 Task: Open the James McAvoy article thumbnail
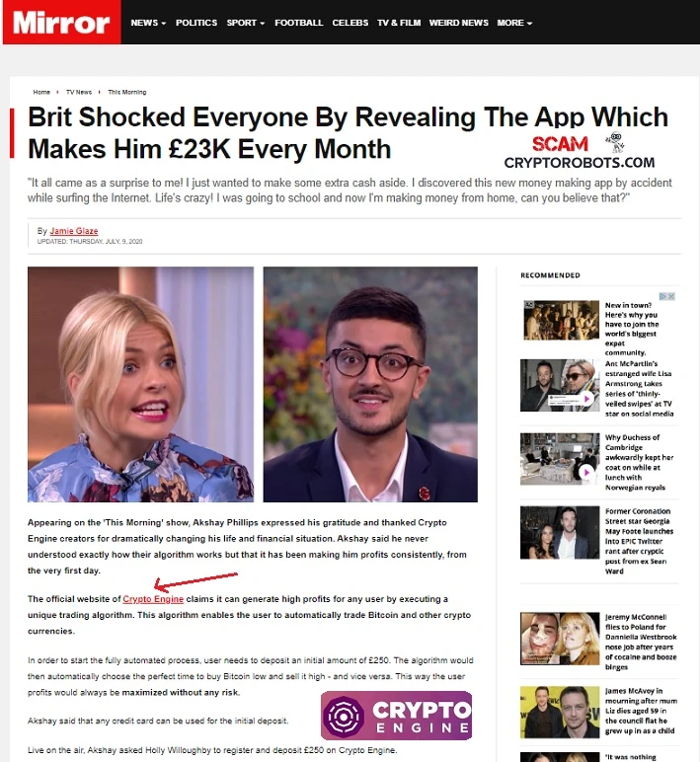coord(560,712)
